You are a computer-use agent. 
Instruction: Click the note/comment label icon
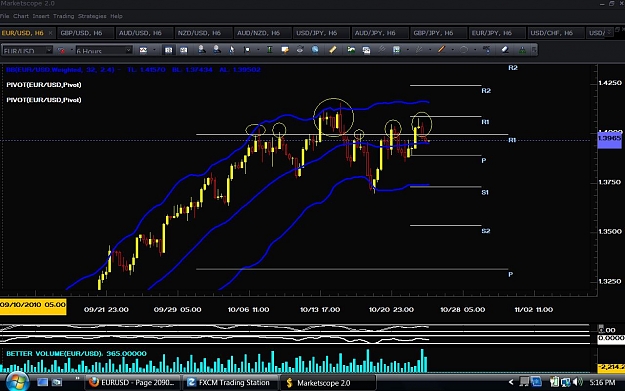[x=285, y=50]
